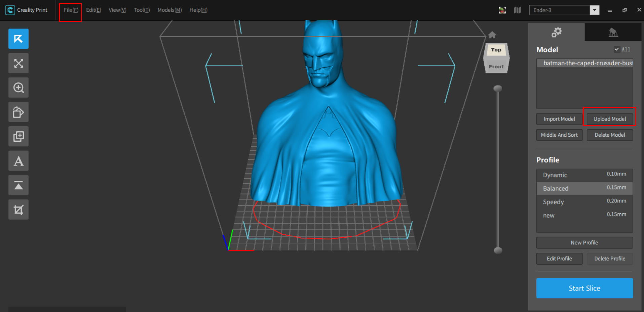Open the printer/slice settings tab
Image resolution: width=644 pixels, height=312 pixels.
point(613,32)
